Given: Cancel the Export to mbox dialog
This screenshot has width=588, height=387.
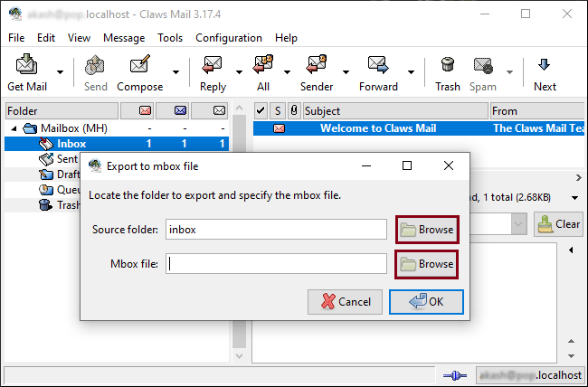Looking at the screenshot, I should (x=345, y=302).
